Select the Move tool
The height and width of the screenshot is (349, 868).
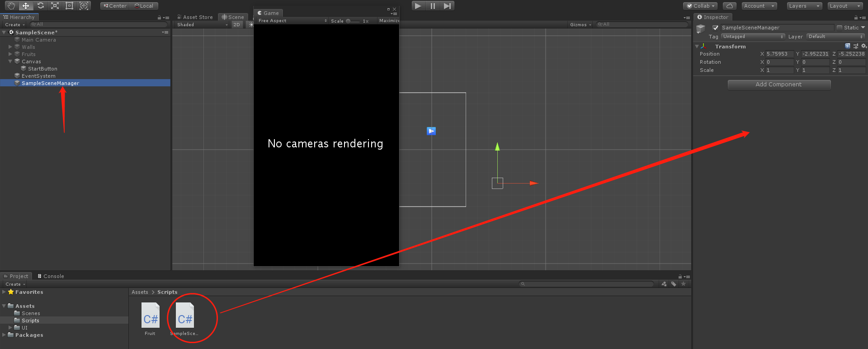point(26,6)
